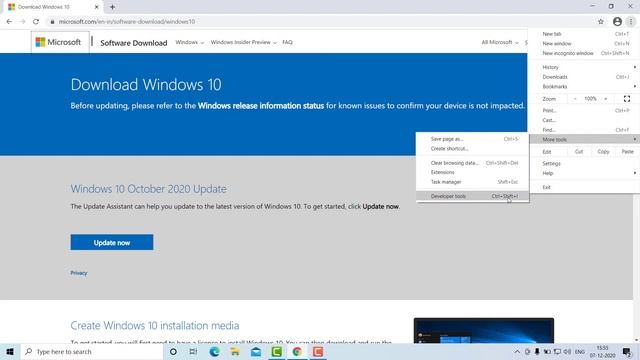Screen dimensions: 640x360
Task: Choose New tab from Chrome menu
Action: [584, 34]
